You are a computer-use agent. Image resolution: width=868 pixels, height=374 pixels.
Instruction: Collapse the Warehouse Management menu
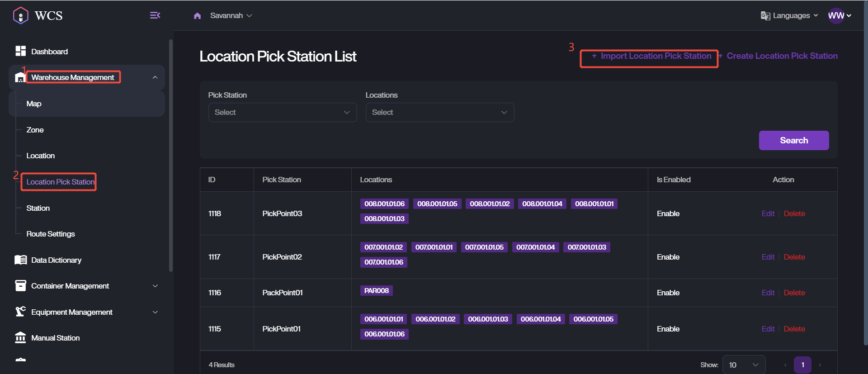coord(155,77)
